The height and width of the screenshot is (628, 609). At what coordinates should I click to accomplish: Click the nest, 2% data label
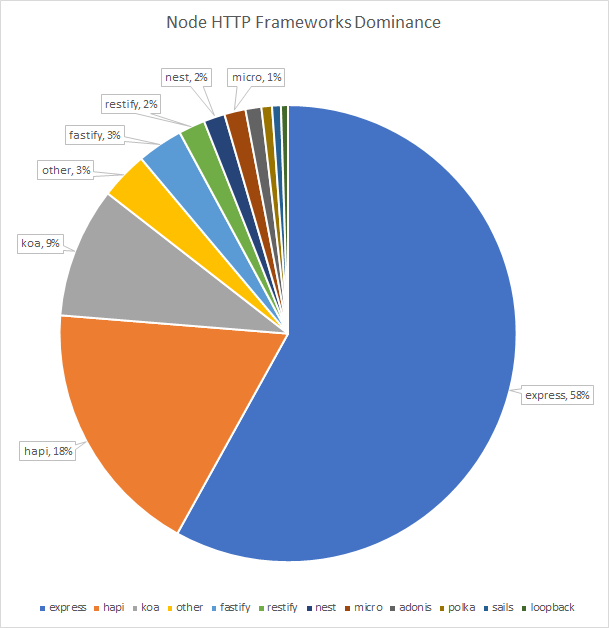pos(186,77)
